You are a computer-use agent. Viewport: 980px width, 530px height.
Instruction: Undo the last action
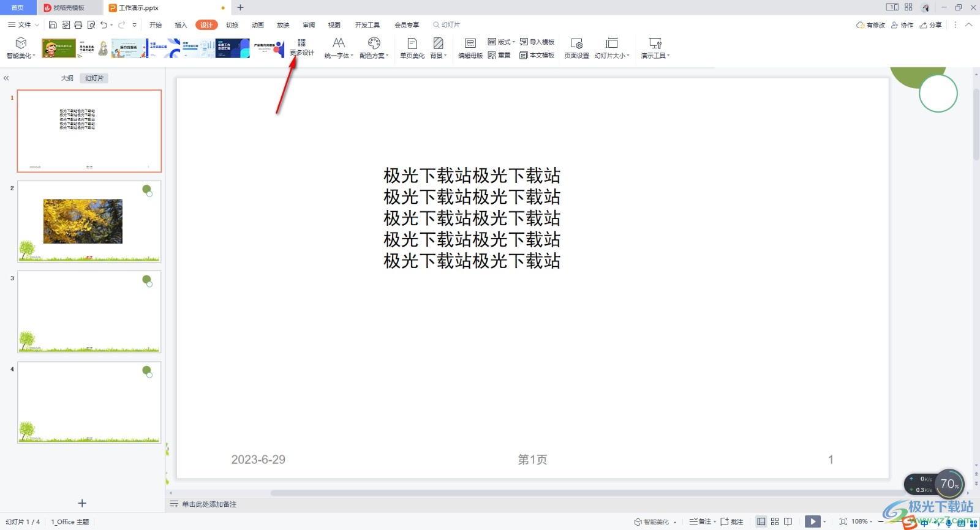[x=104, y=25]
